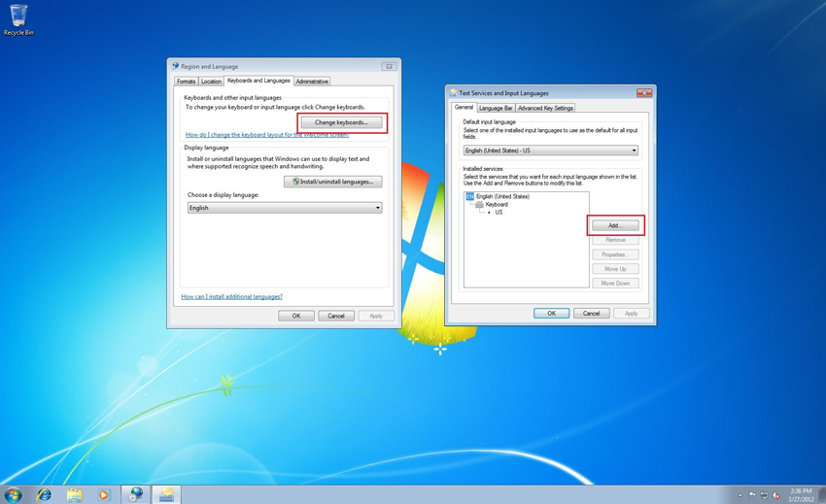Click the muted volume tray icon
This screenshot has width=826, height=504.
(x=776, y=495)
